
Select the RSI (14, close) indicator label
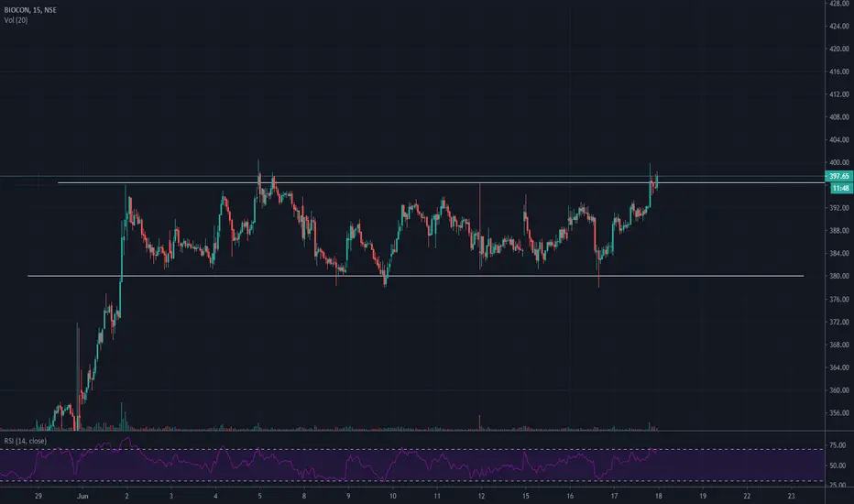pyautogui.click(x=25, y=441)
